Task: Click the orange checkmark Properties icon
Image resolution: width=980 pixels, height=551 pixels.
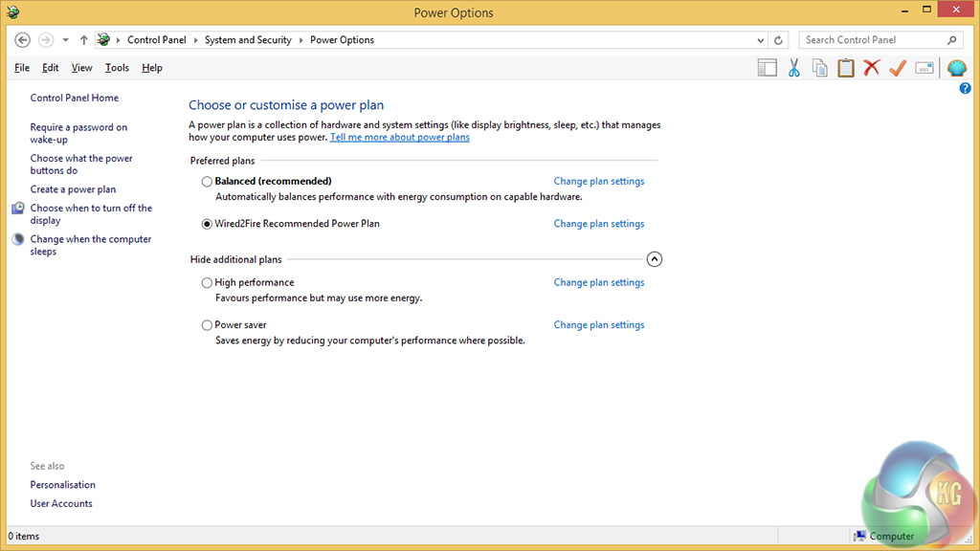Action: click(x=897, y=68)
